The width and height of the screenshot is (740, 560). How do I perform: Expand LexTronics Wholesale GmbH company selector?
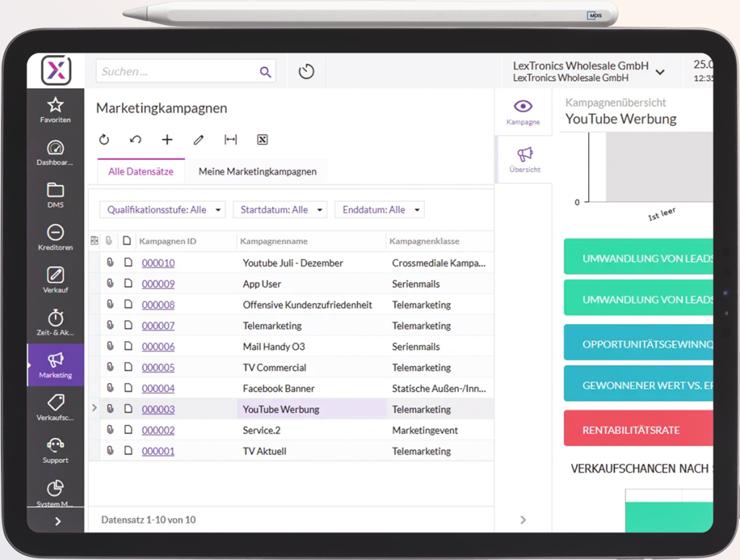point(660,72)
